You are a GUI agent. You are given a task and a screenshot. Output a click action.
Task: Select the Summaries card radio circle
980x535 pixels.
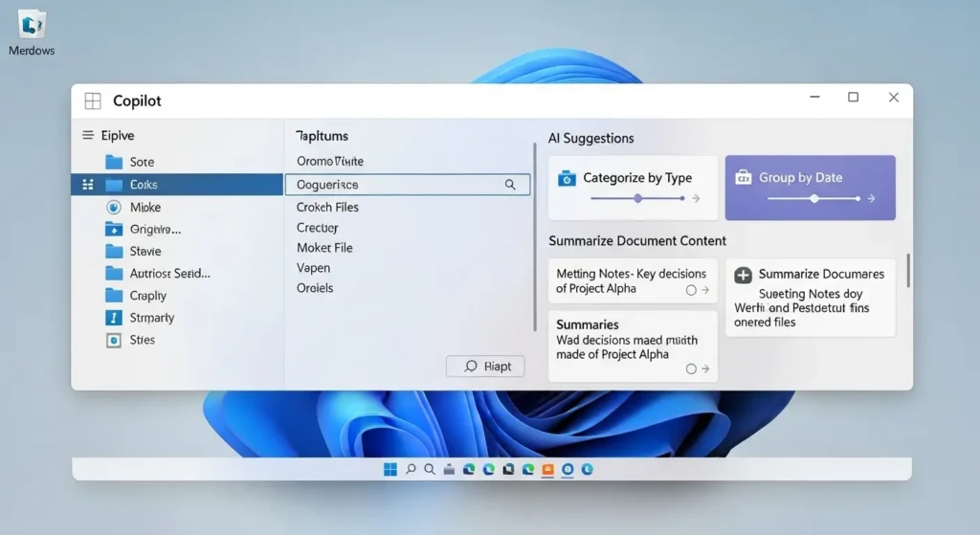pos(691,368)
